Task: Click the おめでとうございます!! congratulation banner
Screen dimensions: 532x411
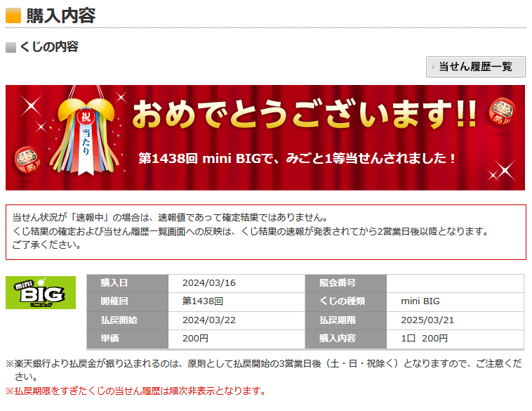Action: [x=265, y=138]
